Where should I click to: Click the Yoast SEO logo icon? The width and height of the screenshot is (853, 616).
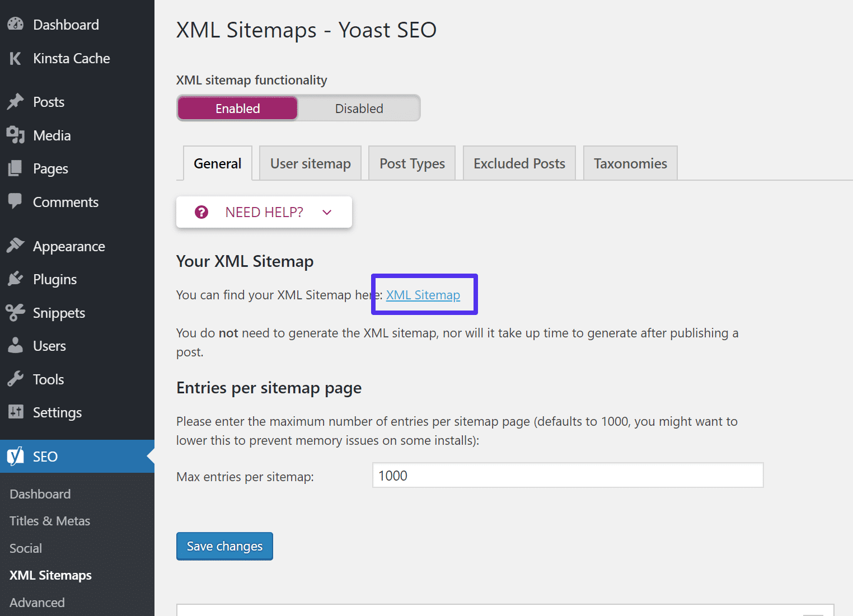16,456
